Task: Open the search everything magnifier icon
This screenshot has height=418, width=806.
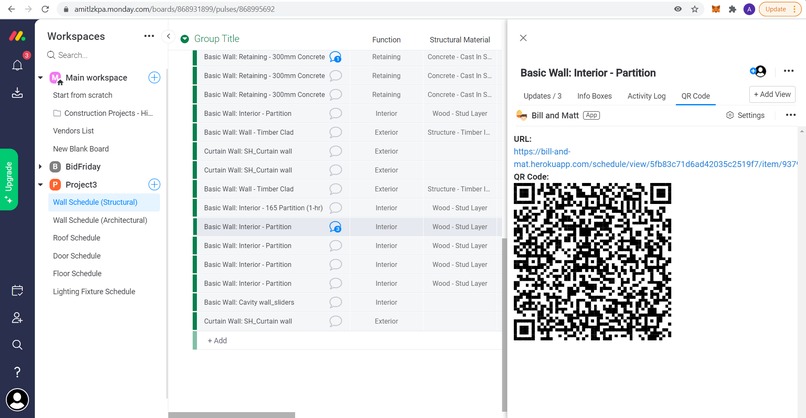Action: (x=17, y=344)
